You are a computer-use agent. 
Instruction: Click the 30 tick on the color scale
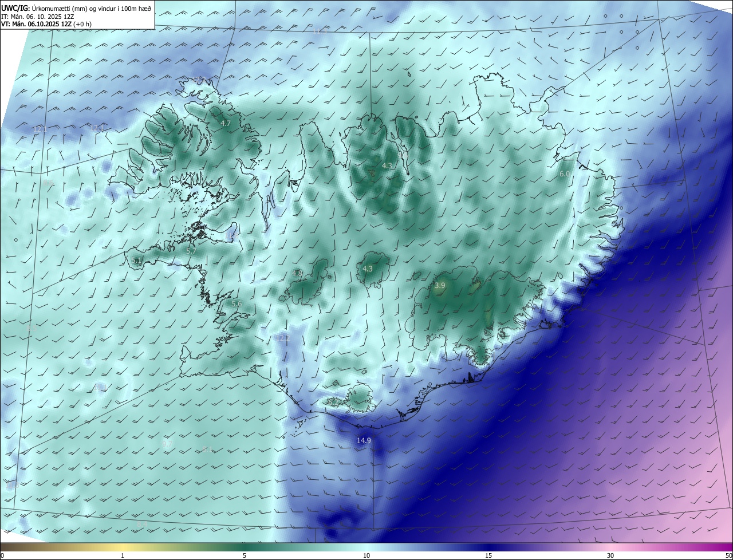click(610, 555)
